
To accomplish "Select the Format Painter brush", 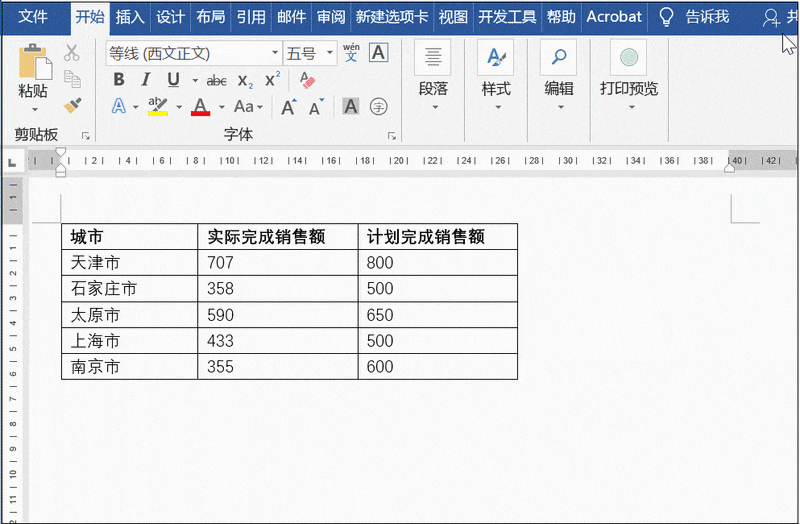I will [x=72, y=106].
